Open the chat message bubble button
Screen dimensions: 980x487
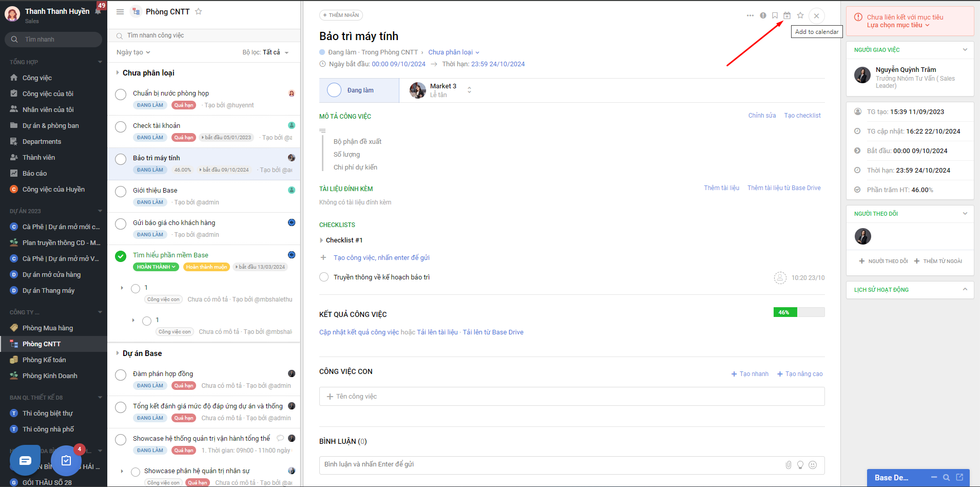(25, 460)
